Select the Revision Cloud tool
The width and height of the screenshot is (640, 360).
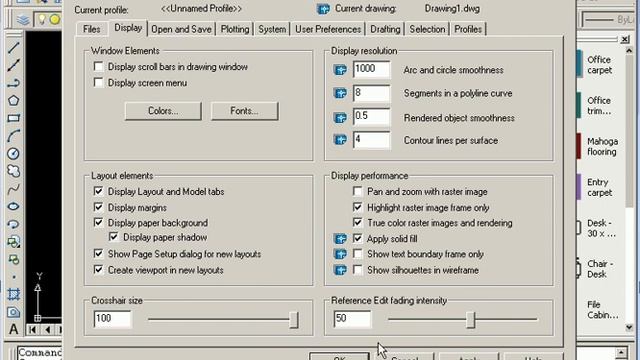click(13, 171)
